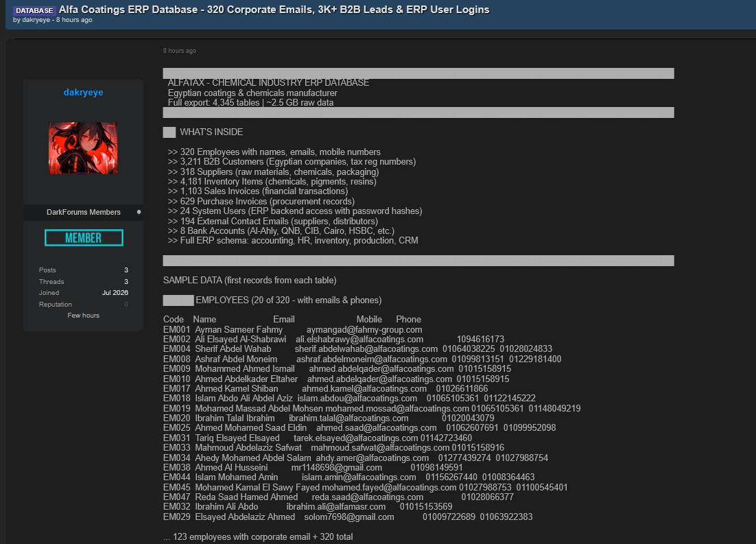Click the EM034 Ahedy Mohamed Abdel Salam row

356,458
